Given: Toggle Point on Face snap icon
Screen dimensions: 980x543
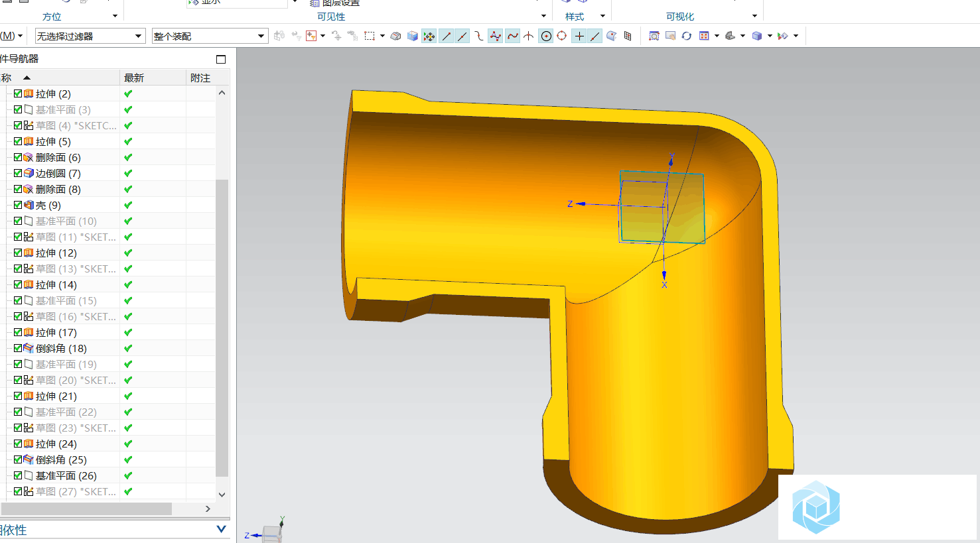Looking at the screenshot, I should tap(612, 36).
